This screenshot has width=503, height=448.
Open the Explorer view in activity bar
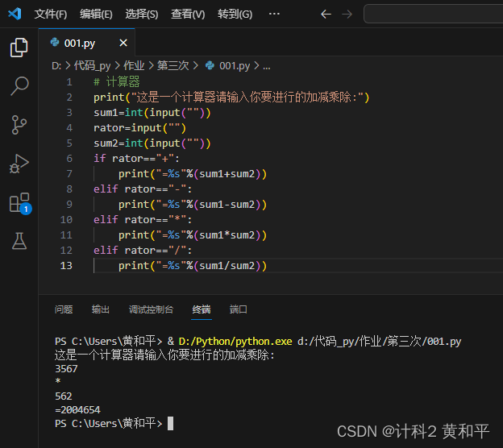click(19, 48)
